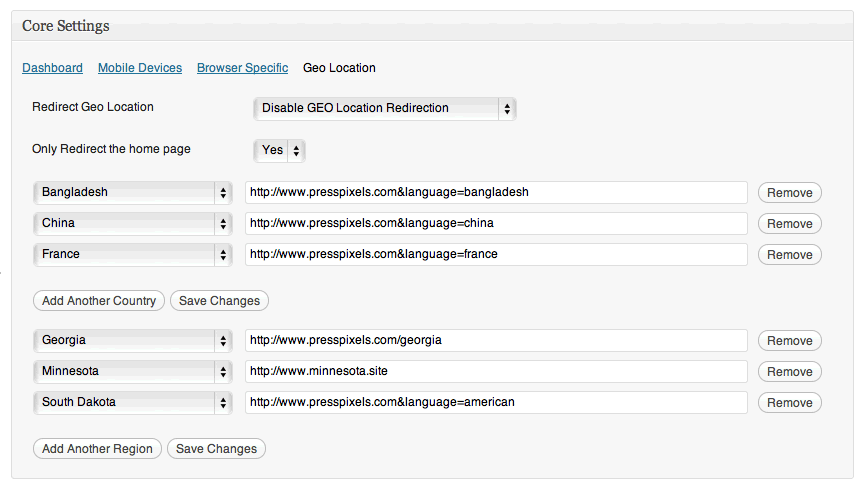The height and width of the screenshot is (489, 864).
Task: Remove the France redirect entry
Action: coord(790,254)
